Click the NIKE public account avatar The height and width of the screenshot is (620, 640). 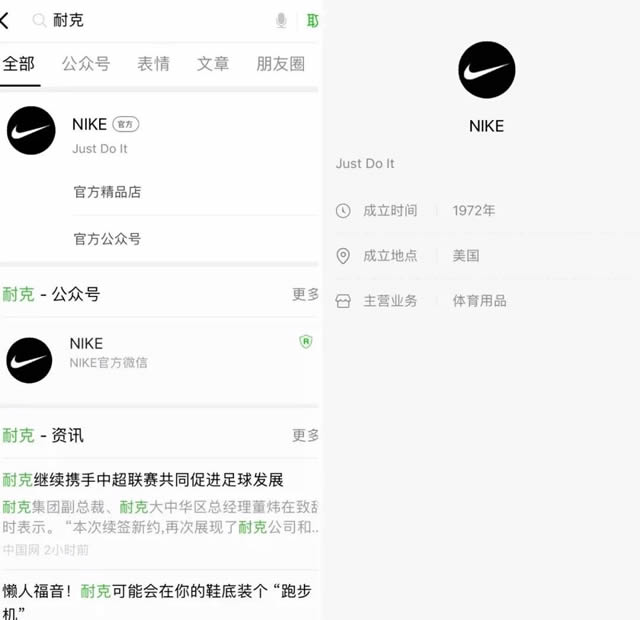(29, 360)
